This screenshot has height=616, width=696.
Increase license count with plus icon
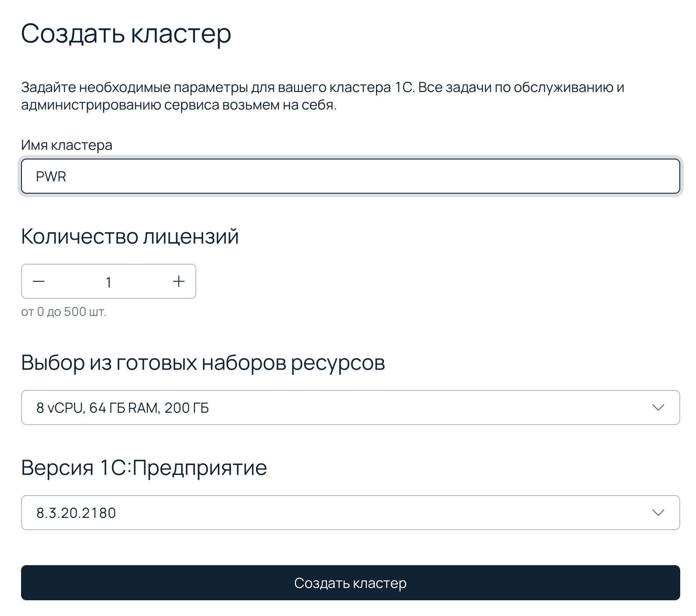(179, 281)
